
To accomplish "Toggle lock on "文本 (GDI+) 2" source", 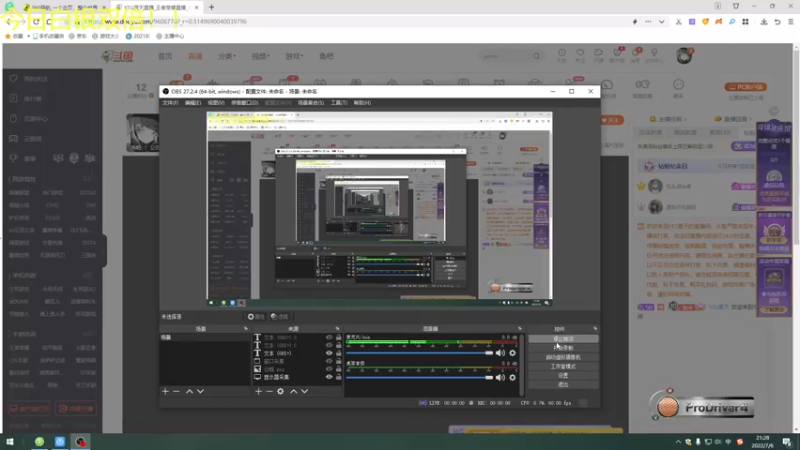I will point(338,345).
